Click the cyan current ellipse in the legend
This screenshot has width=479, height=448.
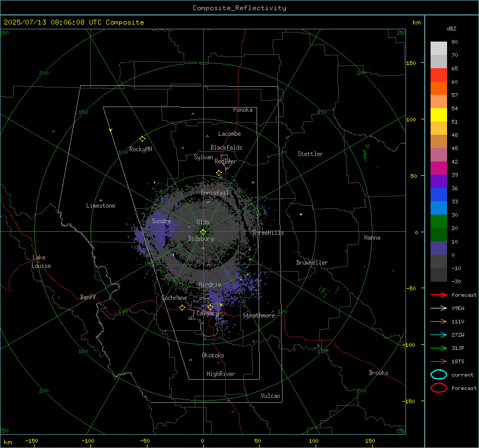coord(439,374)
